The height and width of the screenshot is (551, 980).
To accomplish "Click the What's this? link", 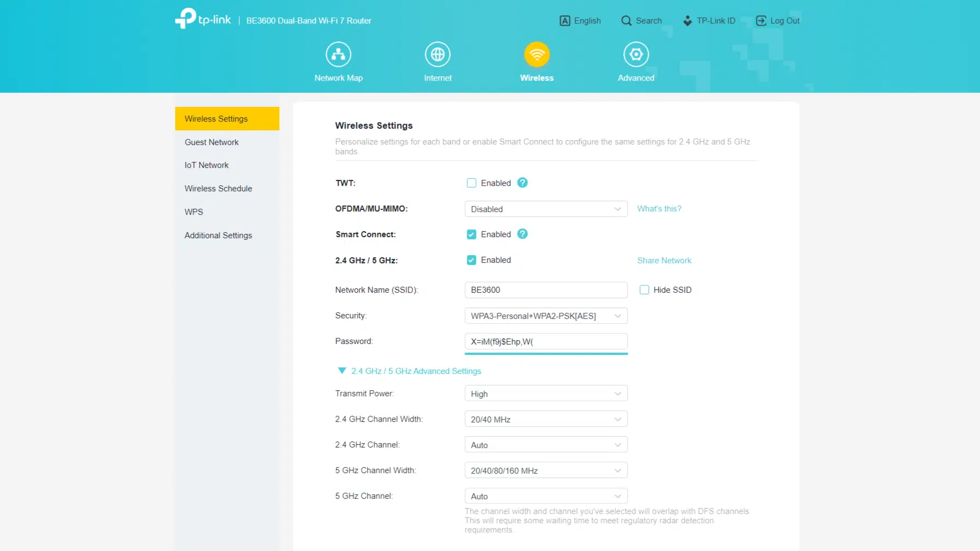I will click(x=659, y=209).
